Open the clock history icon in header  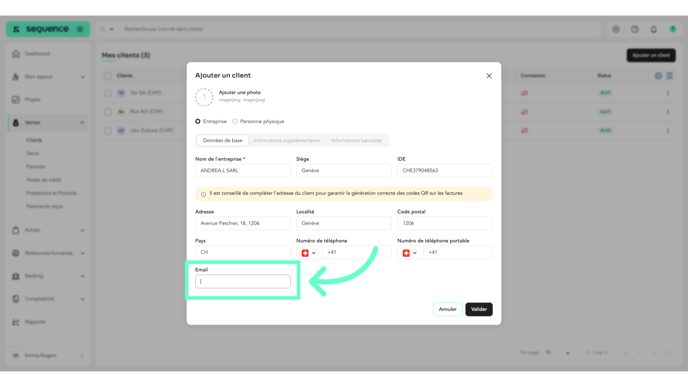point(635,29)
